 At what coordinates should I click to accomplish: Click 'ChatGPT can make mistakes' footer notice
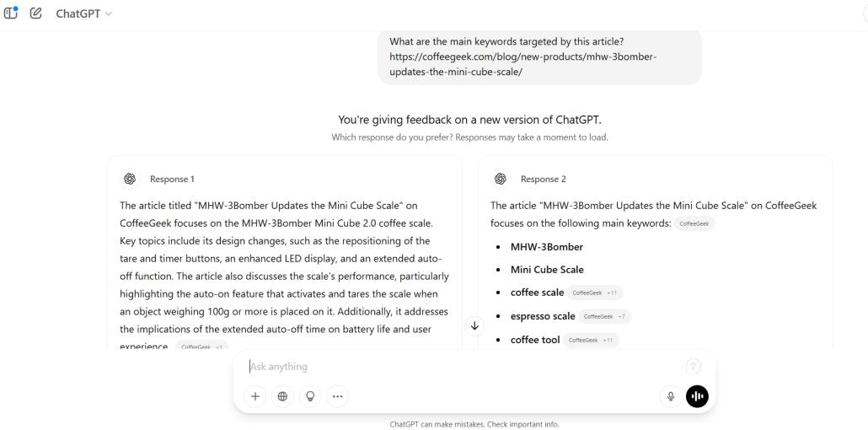[474, 424]
